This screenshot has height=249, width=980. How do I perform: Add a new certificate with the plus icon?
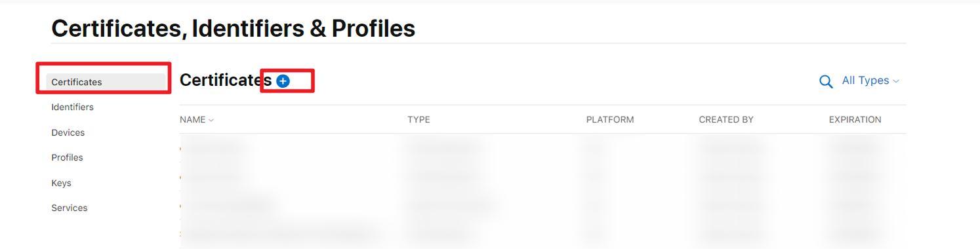[283, 81]
